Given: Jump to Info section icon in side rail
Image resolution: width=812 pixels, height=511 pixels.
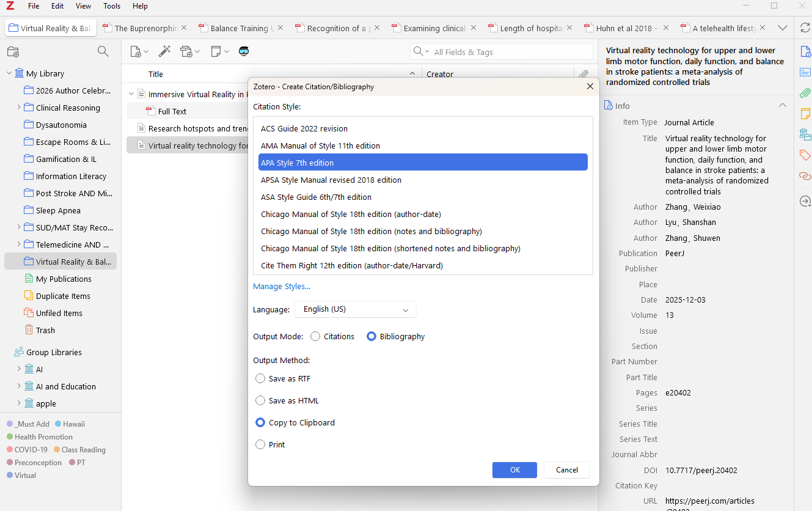Looking at the screenshot, I should 805,52.
